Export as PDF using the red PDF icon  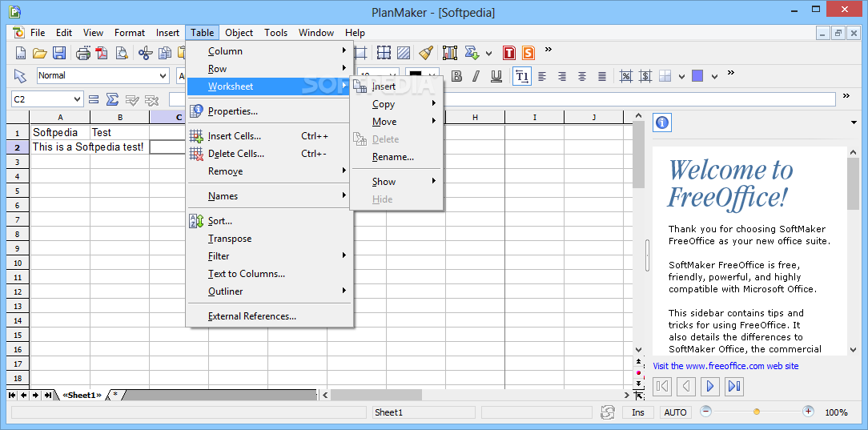click(x=102, y=53)
